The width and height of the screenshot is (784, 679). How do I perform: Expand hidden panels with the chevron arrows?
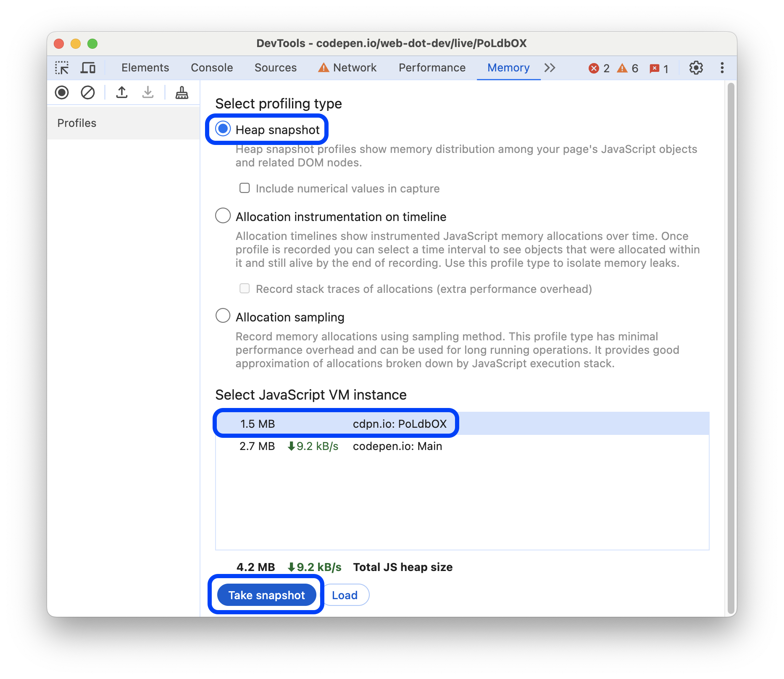click(550, 67)
